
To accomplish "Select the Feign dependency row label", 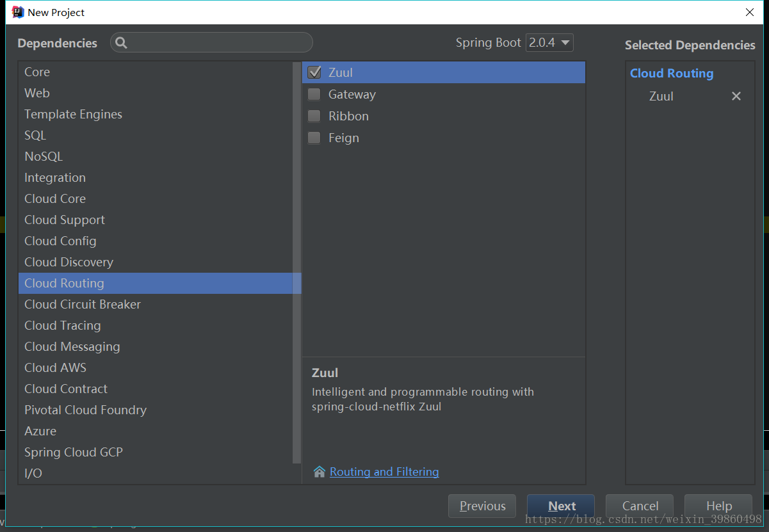I will click(x=344, y=138).
